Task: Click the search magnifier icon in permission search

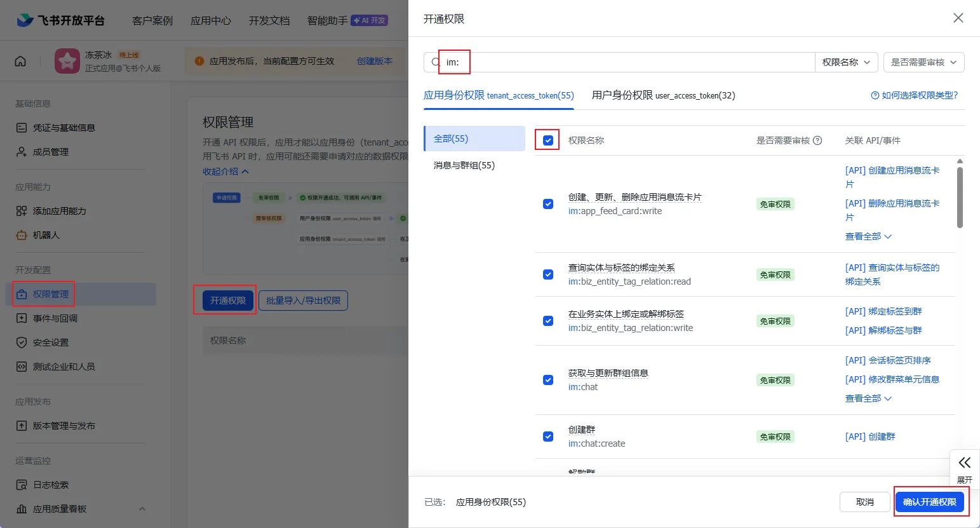Action: (x=436, y=62)
